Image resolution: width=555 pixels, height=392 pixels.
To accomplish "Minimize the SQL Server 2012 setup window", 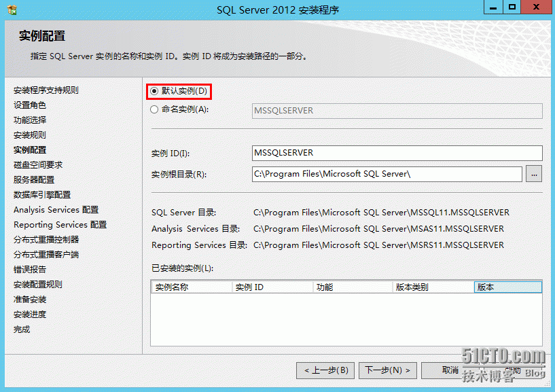I will (x=493, y=7).
